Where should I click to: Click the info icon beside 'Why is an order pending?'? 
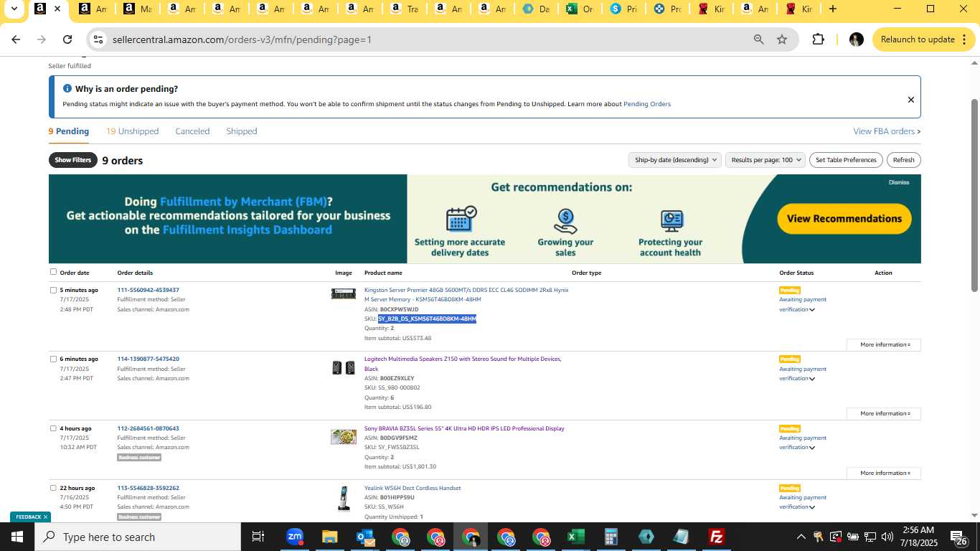pyautogui.click(x=67, y=89)
